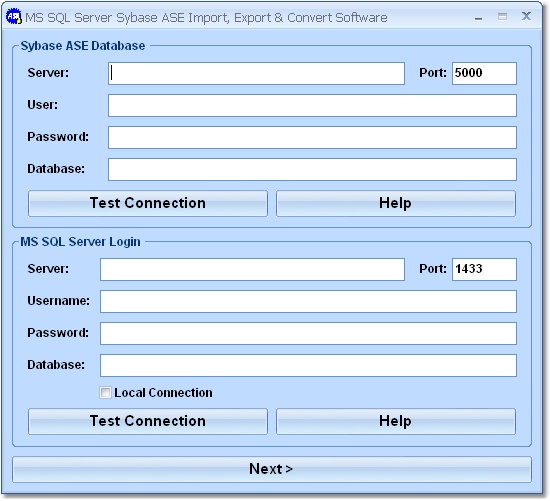Viewport: 550px width, 501px height.
Task: Test Connection for MS SQL Server Login
Action: 148,421
